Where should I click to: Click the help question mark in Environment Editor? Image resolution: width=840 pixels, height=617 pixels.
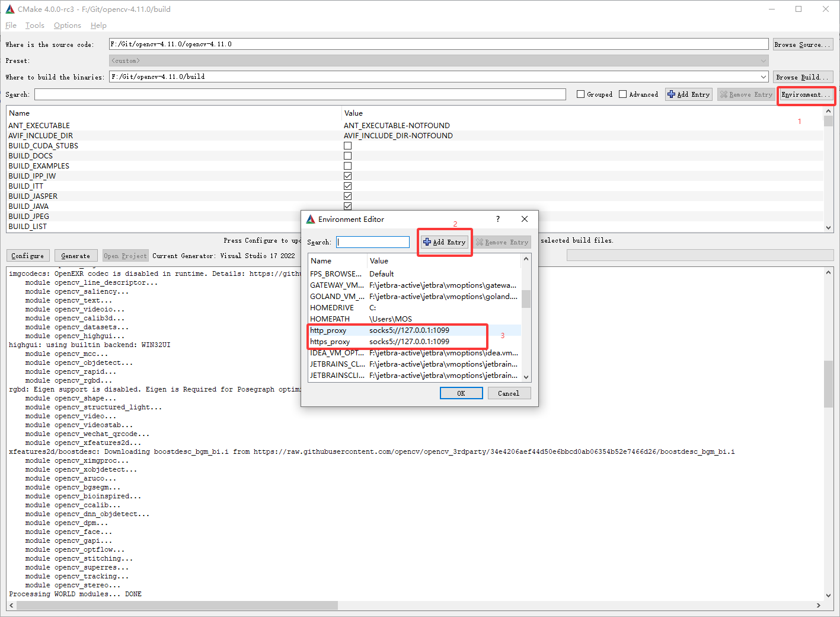tap(498, 219)
